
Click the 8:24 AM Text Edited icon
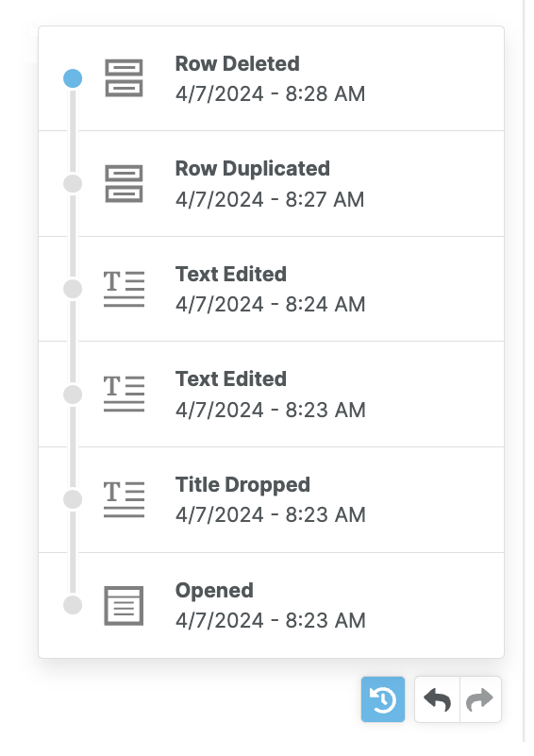click(x=124, y=289)
